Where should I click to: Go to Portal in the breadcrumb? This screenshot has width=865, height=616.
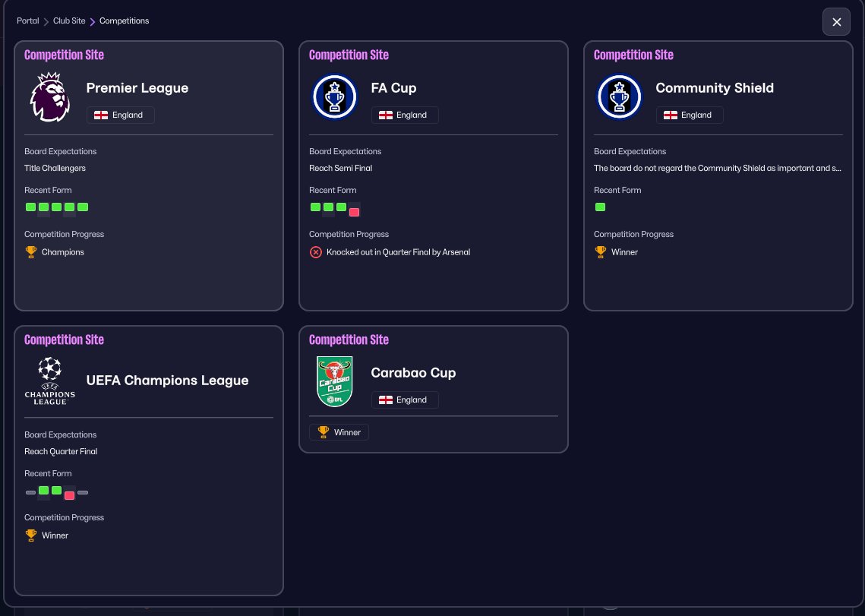[x=27, y=21]
